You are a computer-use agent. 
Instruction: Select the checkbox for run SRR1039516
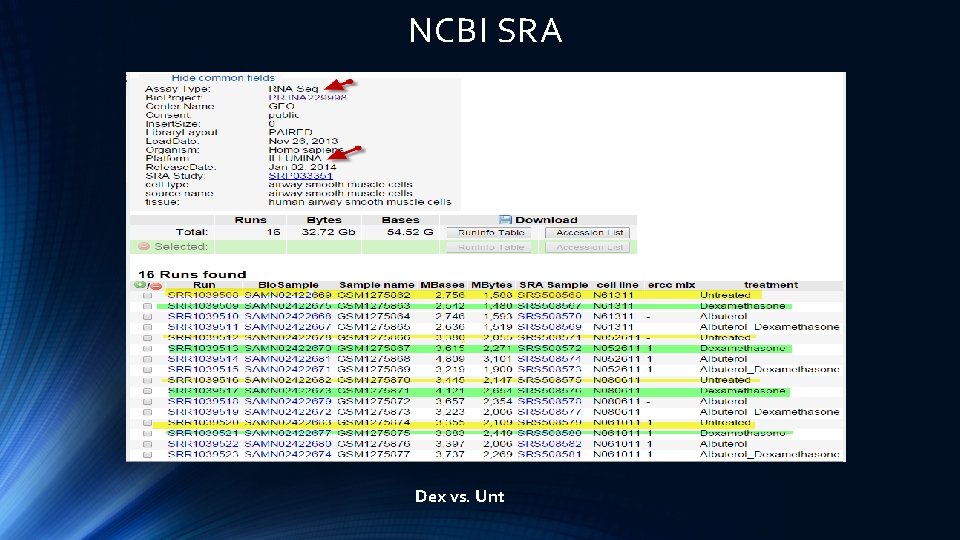point(148,380)
